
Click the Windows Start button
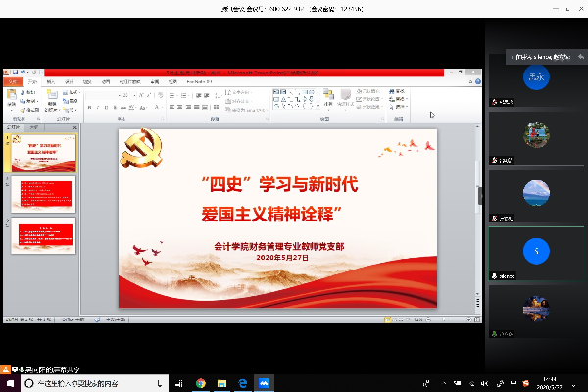(x=8, y=383)
